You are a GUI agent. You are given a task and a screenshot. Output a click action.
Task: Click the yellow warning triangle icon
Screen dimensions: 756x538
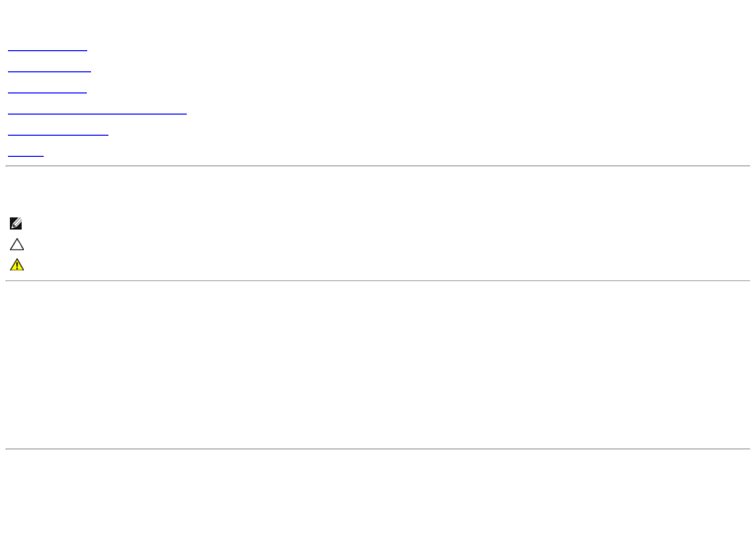[17, 265]
